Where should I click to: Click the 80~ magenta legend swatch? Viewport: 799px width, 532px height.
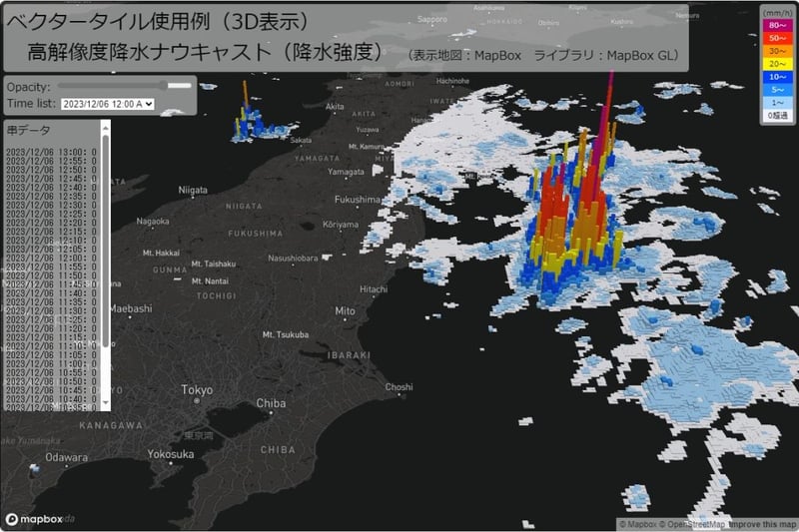click(776, 26)
